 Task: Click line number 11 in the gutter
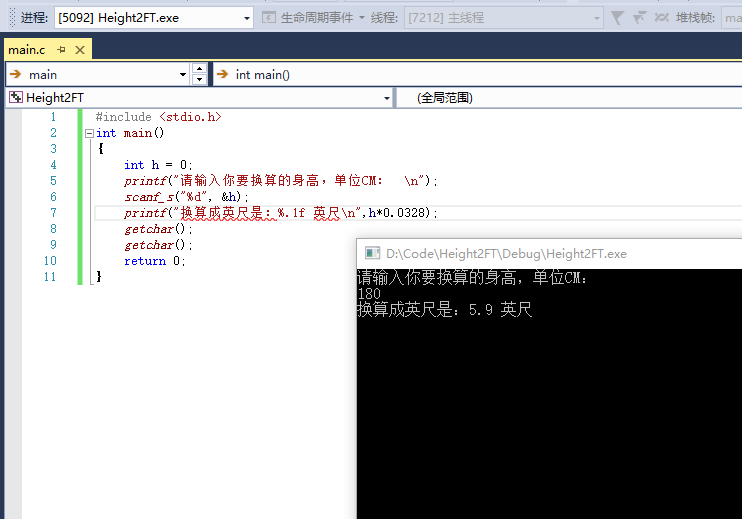click(50, 277)
